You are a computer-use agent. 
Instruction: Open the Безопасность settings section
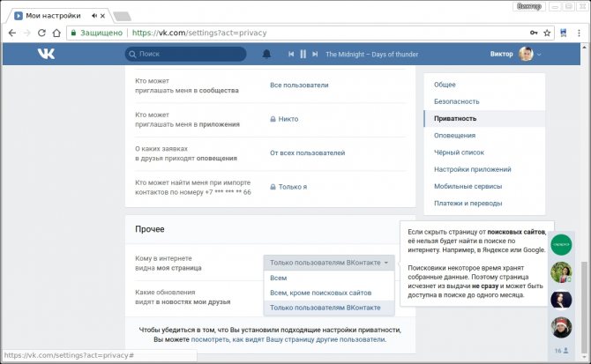pos(456,101)
